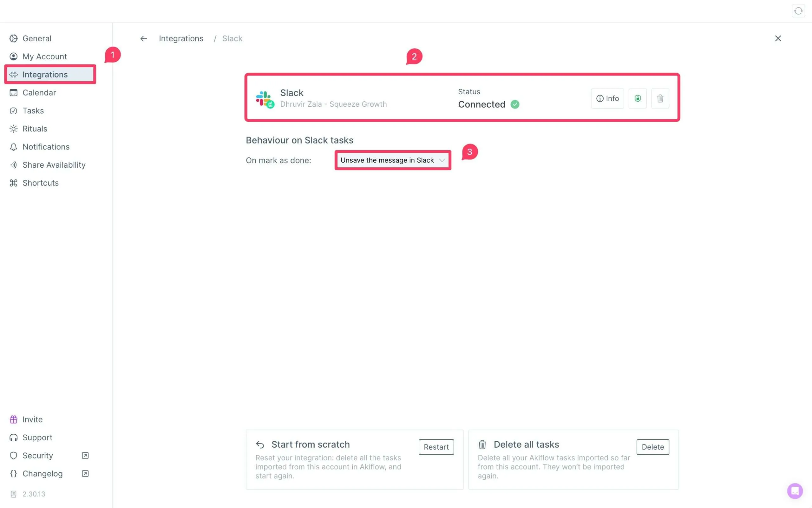Open the chat support bubble
Screen dimensions: 812x508
click(795, 491)
